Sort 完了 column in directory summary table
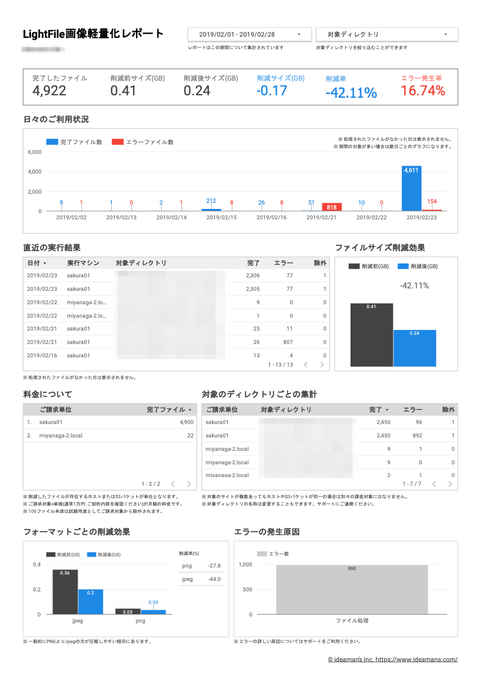The width and height of the screenshot is (480, 680). (x=379, y=409)
